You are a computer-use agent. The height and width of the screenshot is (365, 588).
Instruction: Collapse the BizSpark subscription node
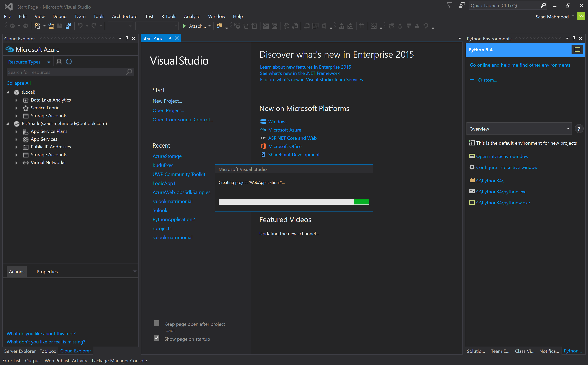pos(8,124)
